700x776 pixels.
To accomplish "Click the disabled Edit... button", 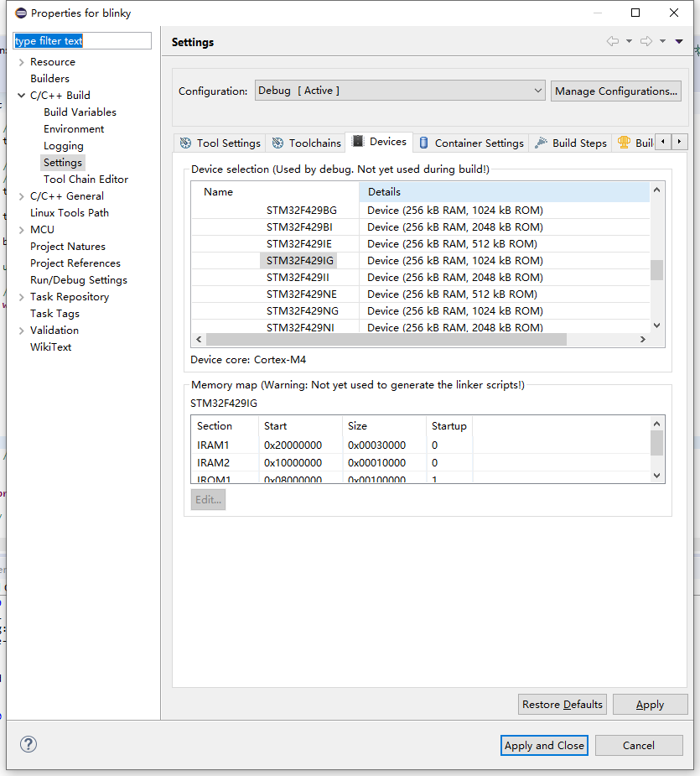I will coord(208,499).
